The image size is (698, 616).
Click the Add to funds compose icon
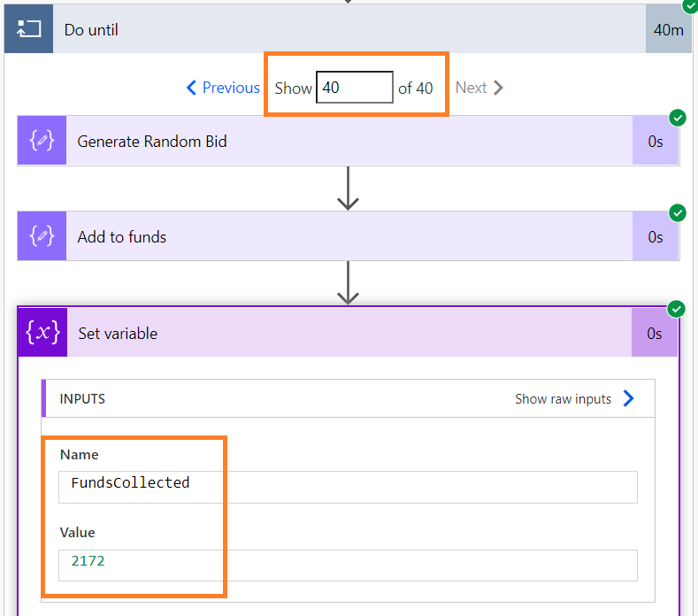coord(42,236)
